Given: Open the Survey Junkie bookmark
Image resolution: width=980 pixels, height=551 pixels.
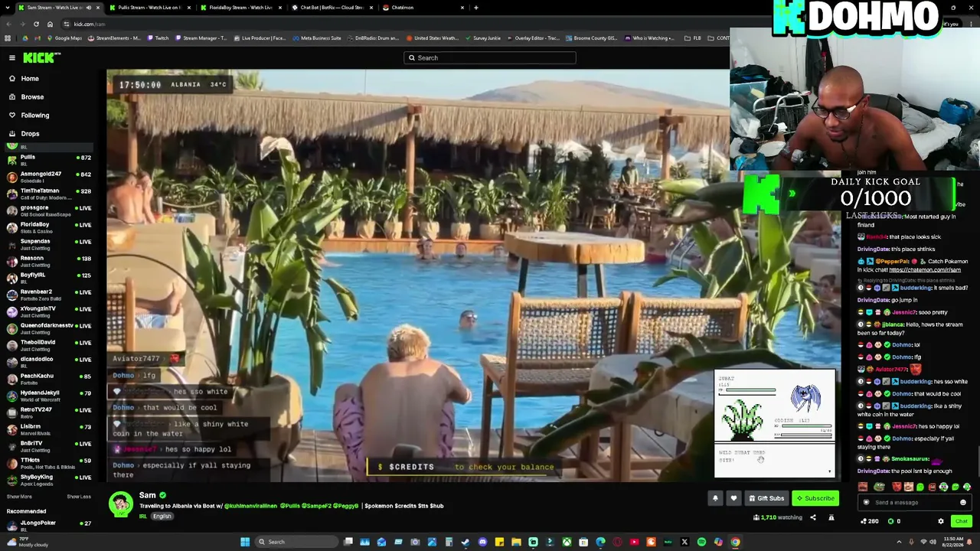Looking at the screenshot, I should [482, 38].
